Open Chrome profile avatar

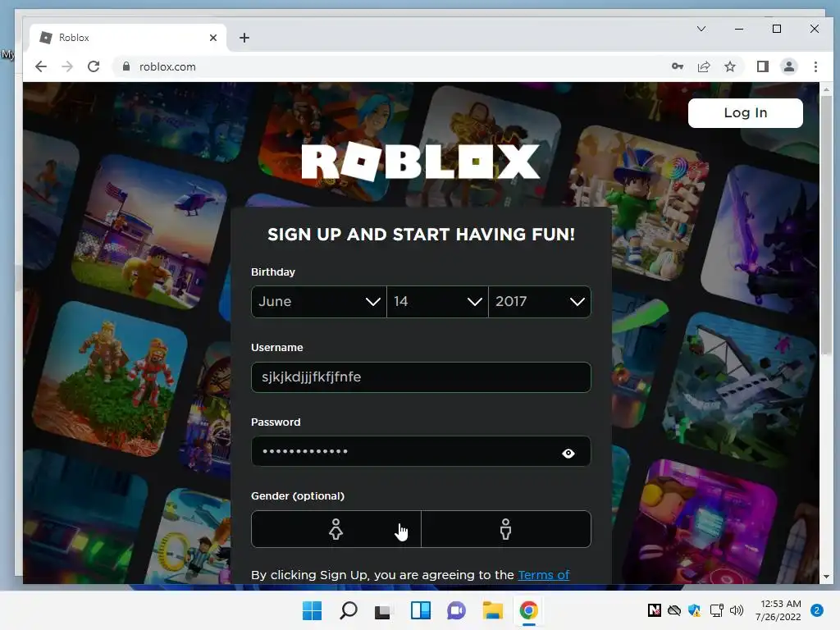point(788,66)
